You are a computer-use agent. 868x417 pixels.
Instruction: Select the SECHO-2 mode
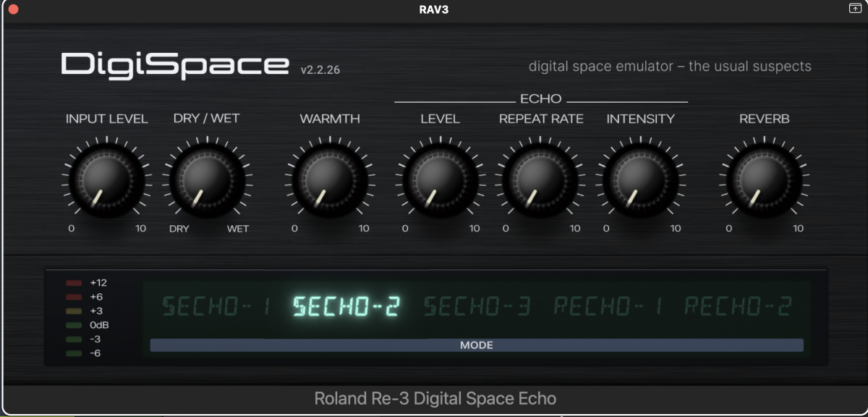(x=346, y=307)
